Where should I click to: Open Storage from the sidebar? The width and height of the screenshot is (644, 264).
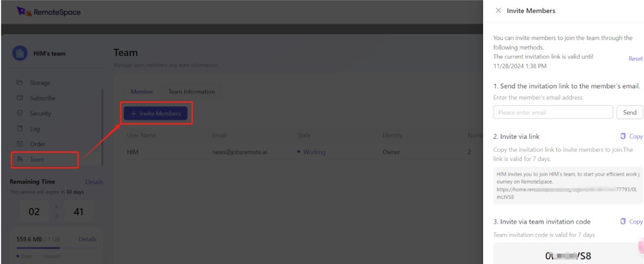(40, 83)
